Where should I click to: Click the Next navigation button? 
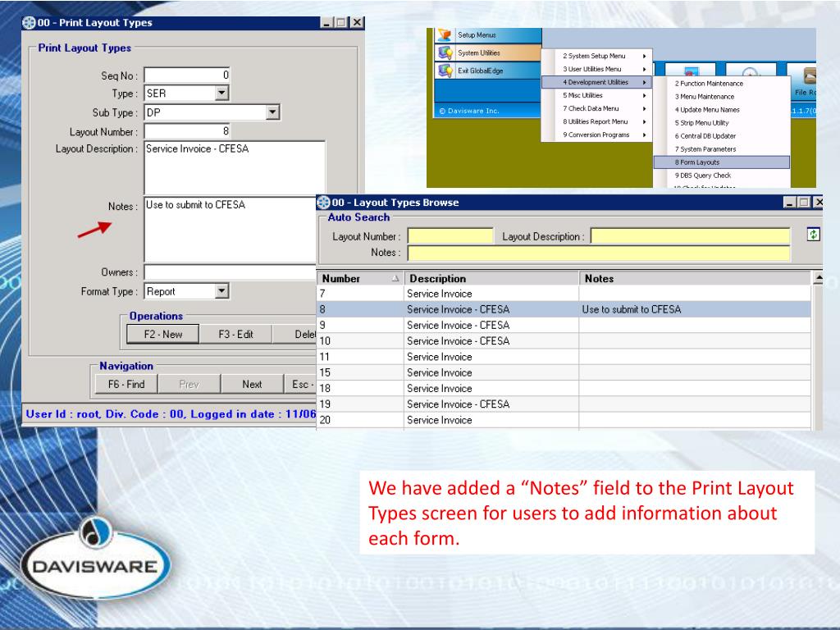pos(252,384)
